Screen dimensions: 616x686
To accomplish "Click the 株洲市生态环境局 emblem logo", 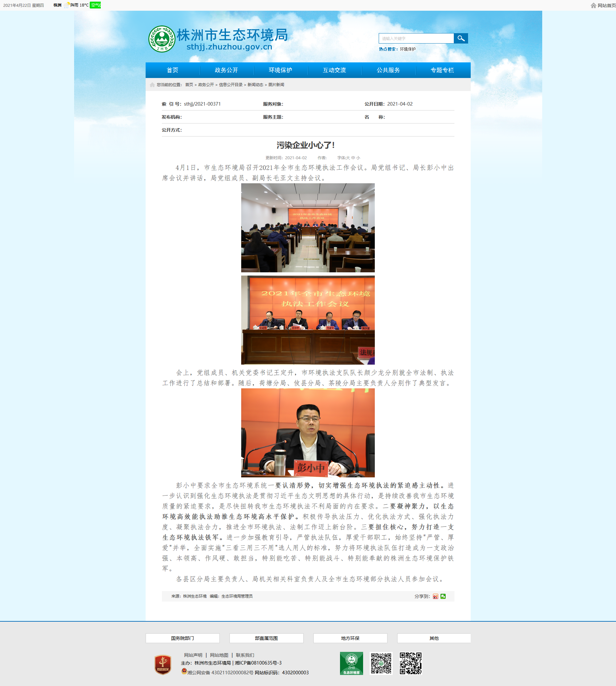I will tap(162, 39).
